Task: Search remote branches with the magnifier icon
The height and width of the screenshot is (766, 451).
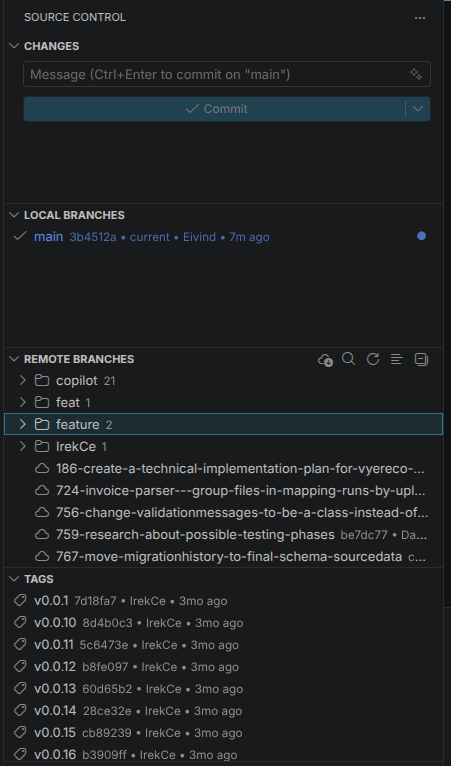Action: click(x=348, y=359)
